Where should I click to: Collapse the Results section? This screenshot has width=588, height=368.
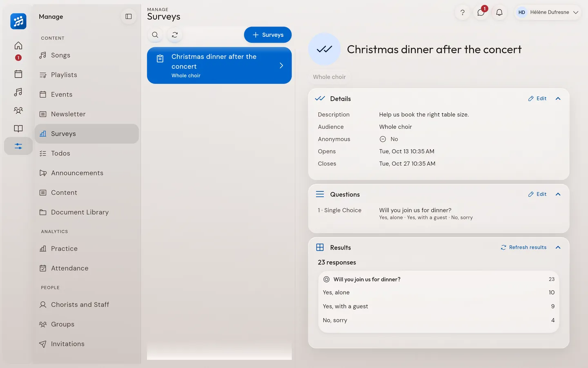pyautogui.click(x=558, y=247)
